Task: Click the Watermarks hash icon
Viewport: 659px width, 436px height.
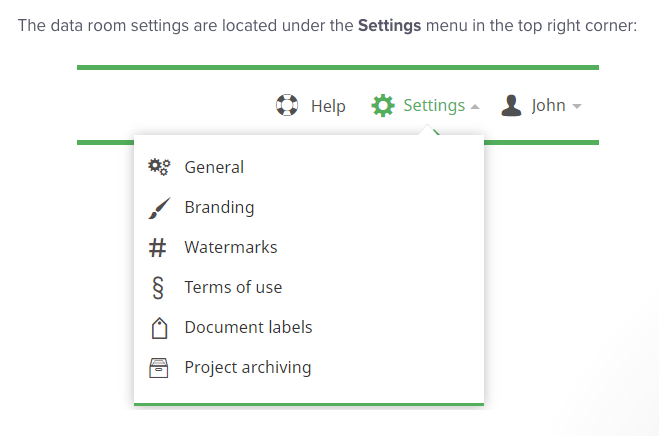Action: coord(158,248)
